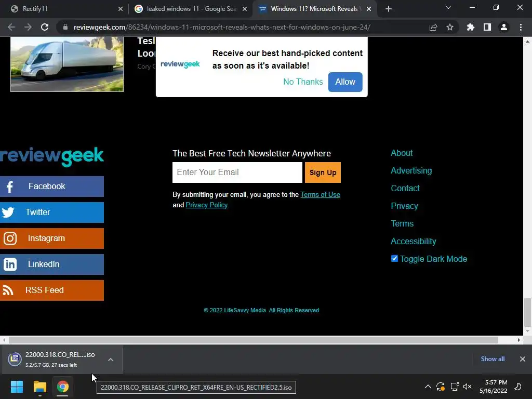This screenshot has width=532, height=399.
Task: Open the Contact link
Action: (405, 188)
